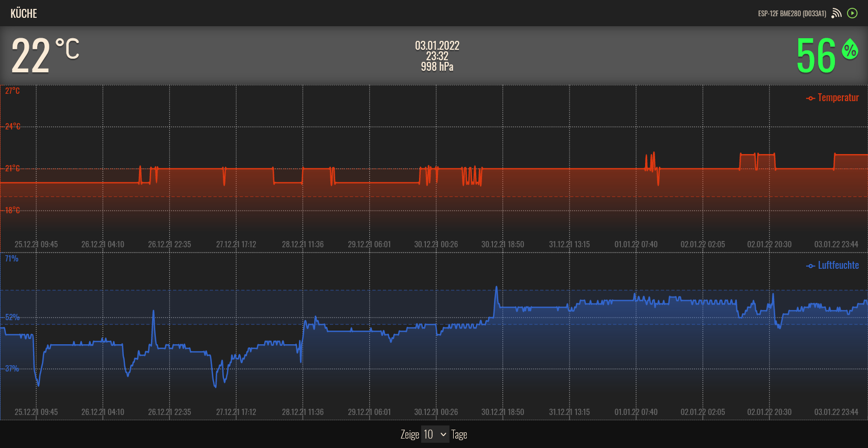Viewport: 868px width, 448px height.
Task: Click the 71% humidity axis label
Action: (x=12, y=258)
